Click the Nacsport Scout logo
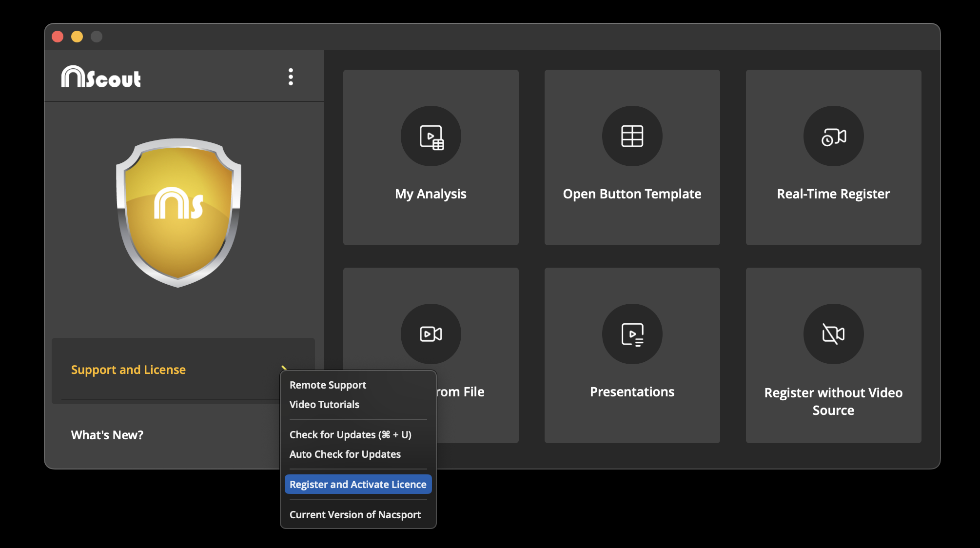The width and height of the screenshot is (980, 548). [101, 77]
